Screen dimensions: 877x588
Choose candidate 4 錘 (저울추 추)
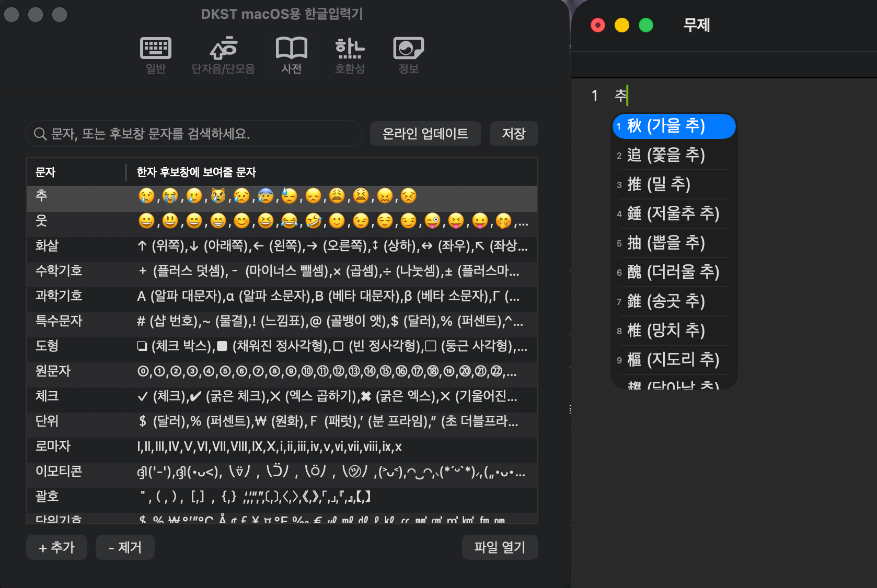pyautogui.click(x=674, y=214)
